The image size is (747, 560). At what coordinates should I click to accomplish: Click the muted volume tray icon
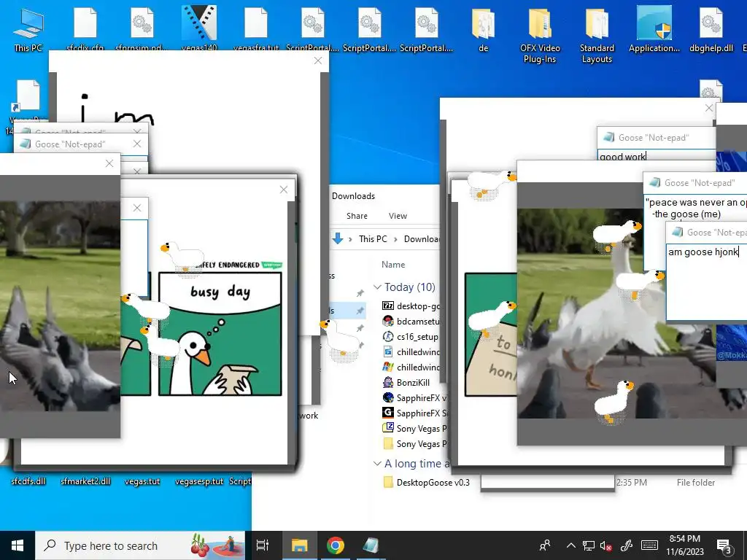click(606, 545)
